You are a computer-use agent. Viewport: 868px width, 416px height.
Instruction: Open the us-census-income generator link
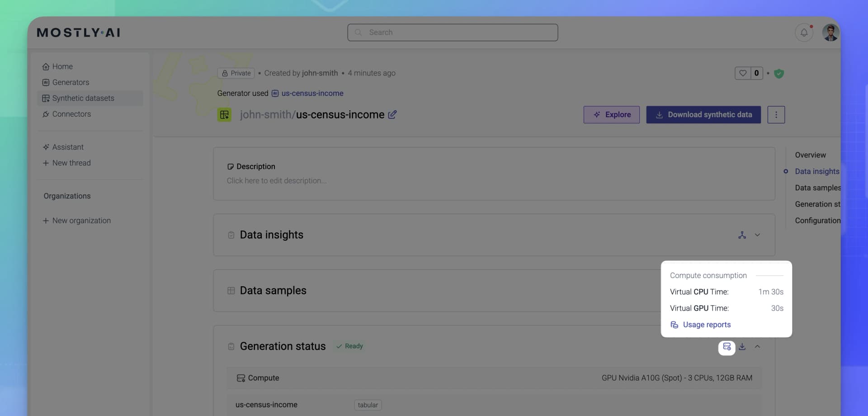click(312, 94)
